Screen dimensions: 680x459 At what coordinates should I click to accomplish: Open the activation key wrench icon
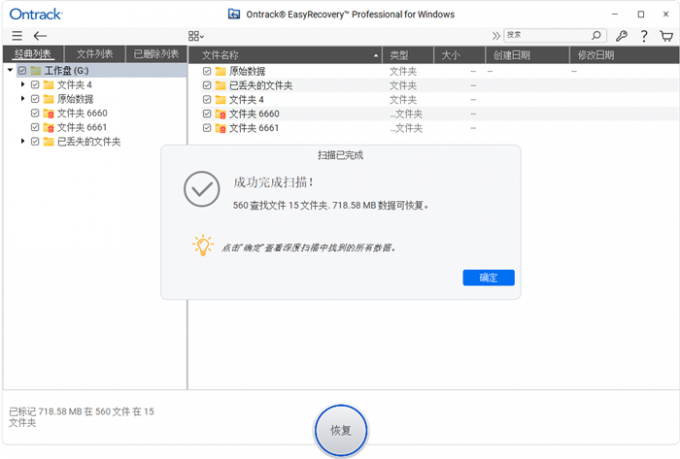[621, 36]
